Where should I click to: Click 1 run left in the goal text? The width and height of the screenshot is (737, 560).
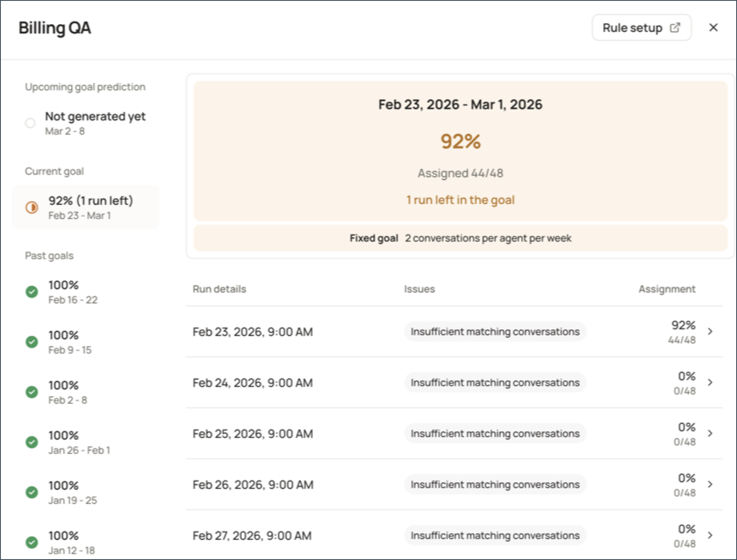point(461,200)
